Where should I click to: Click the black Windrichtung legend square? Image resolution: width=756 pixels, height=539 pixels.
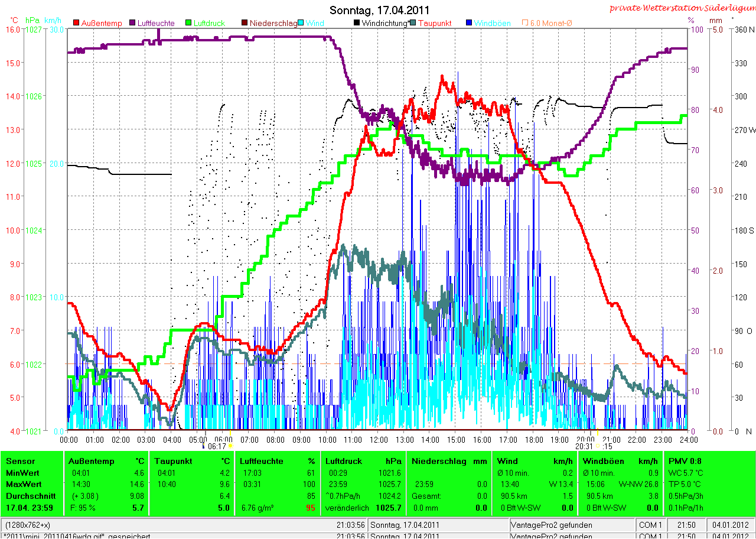click(357, 23)
